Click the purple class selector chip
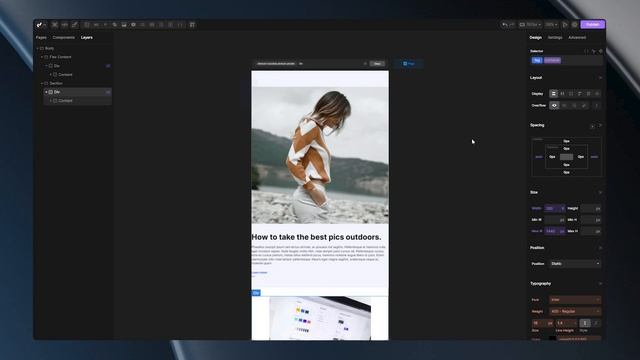The image size is (640, 360). coord(552,60)
